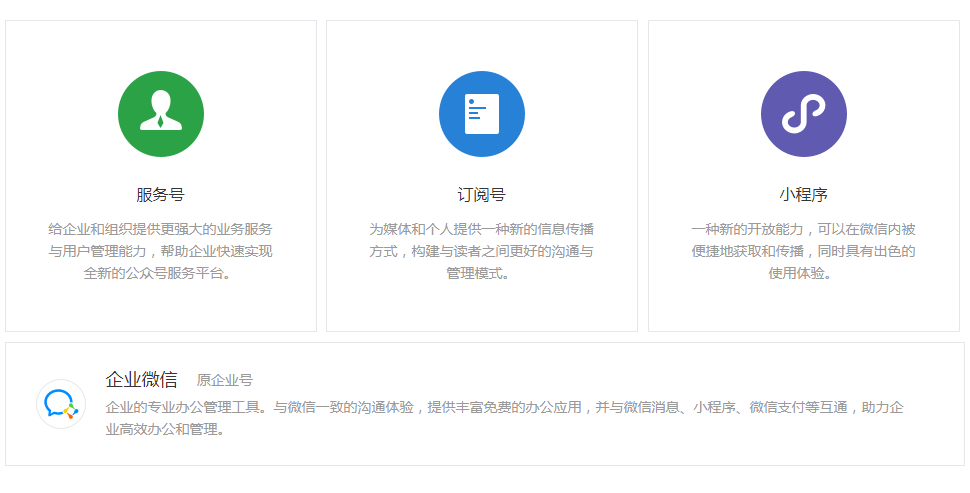Click the text 全新的公众号服务平台
Viewport: 970px width, 493px height.
point(161,273)
